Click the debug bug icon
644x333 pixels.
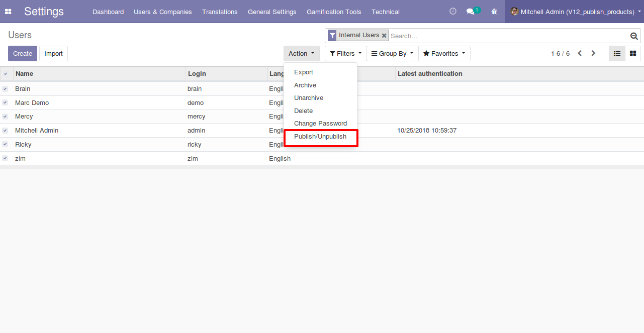pos(494,12)
